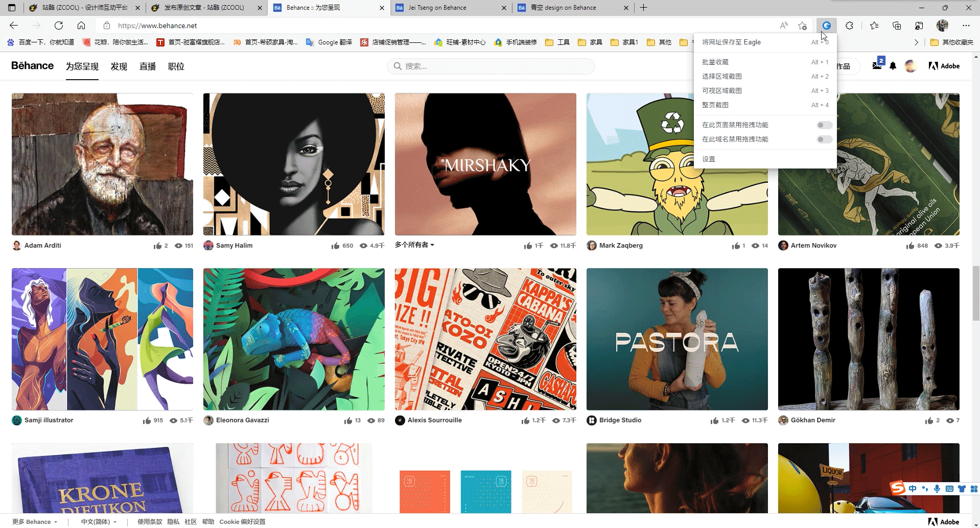Select 可视区域截图 from Eagle menu
This screenshot has height=528, width=980.
(x=765, y=90)
